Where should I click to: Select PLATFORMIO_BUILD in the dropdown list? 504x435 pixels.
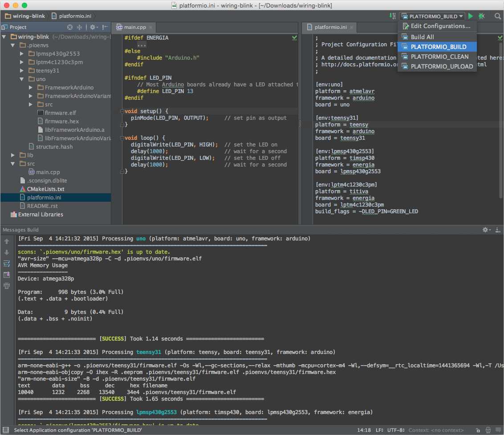[x=437, y=47]
